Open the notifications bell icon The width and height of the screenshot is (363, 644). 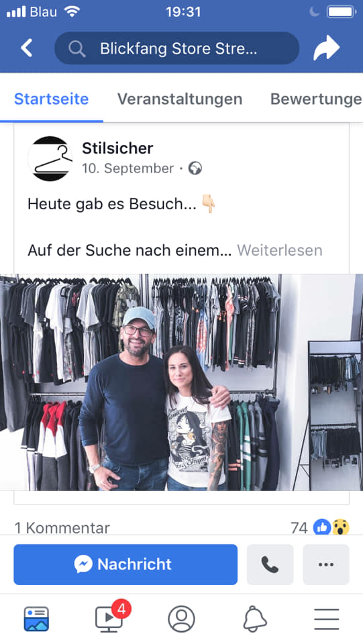point(255,619)
